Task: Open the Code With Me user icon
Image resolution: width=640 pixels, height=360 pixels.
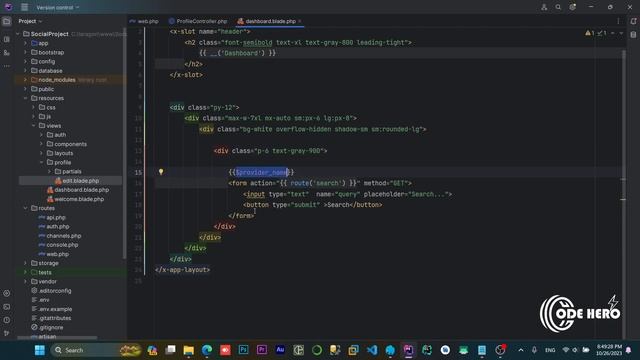Action: coord(544,7)
